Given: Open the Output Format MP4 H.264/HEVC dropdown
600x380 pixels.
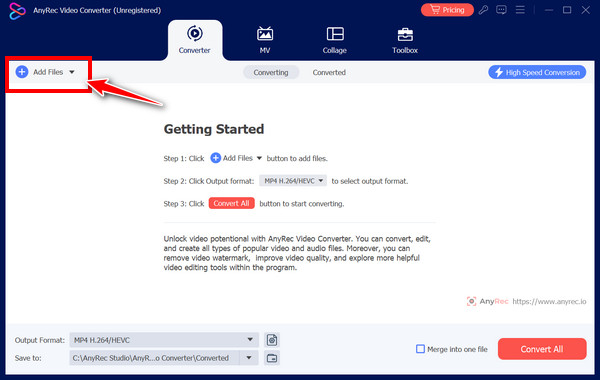Looking at the screenshot, I should tap(164, 340).
